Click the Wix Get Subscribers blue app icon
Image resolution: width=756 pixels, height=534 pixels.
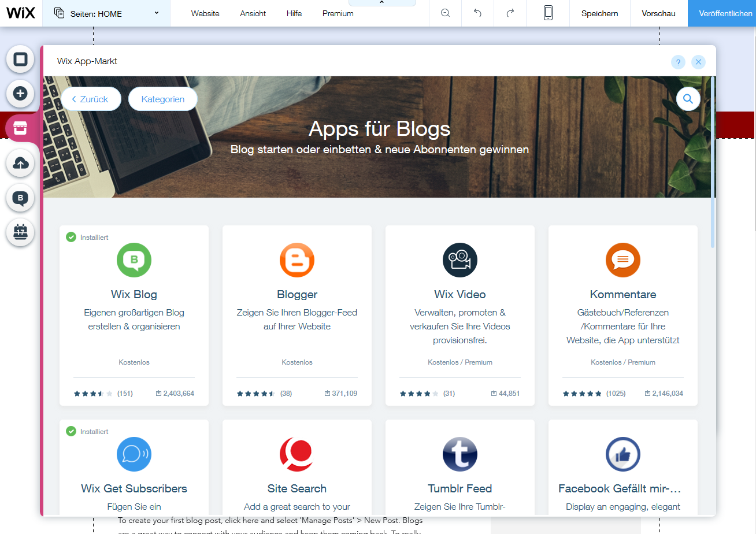click(134, 454)
